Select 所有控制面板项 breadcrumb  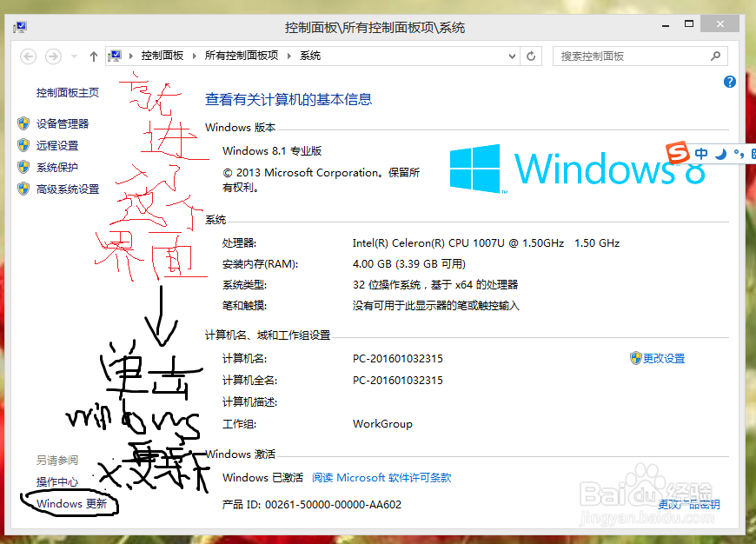[x=241, y=56]
